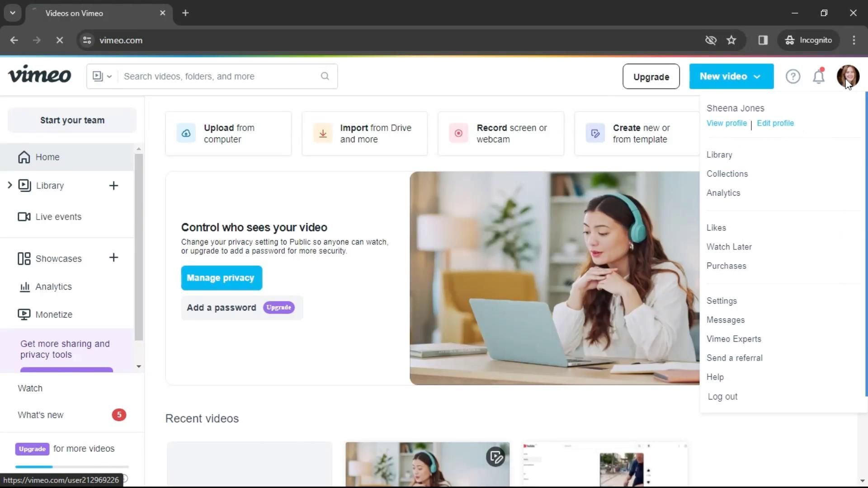Click the Record screen or webcam icon

tap(458, 133)
